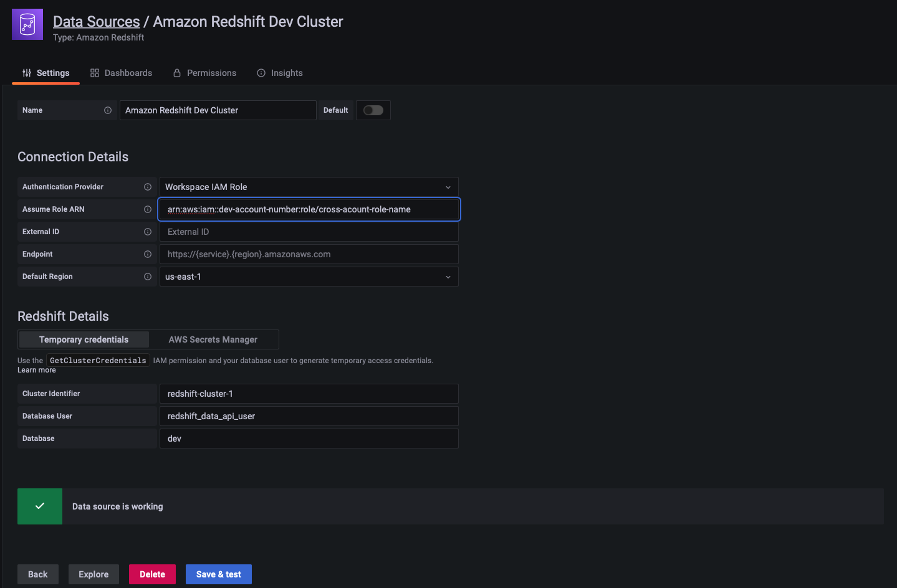Click the Explore button
The width and height of the screenshot is (897, 588).
pyautogui.click(x=94, y=574)
